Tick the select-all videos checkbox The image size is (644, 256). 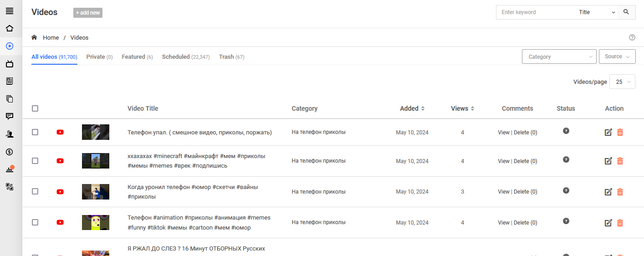click(x=35, y=108)
